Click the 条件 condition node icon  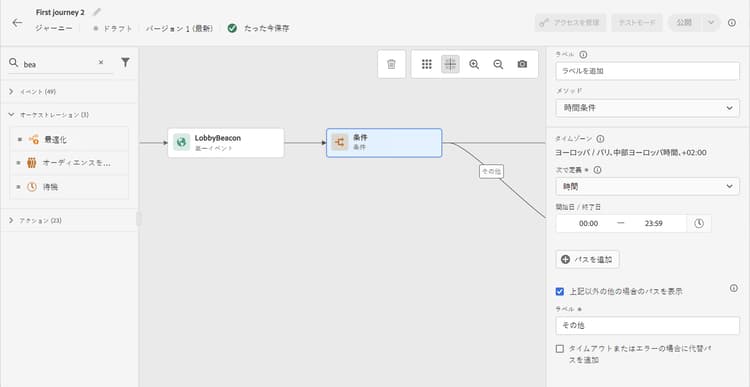tap(340, 142)
